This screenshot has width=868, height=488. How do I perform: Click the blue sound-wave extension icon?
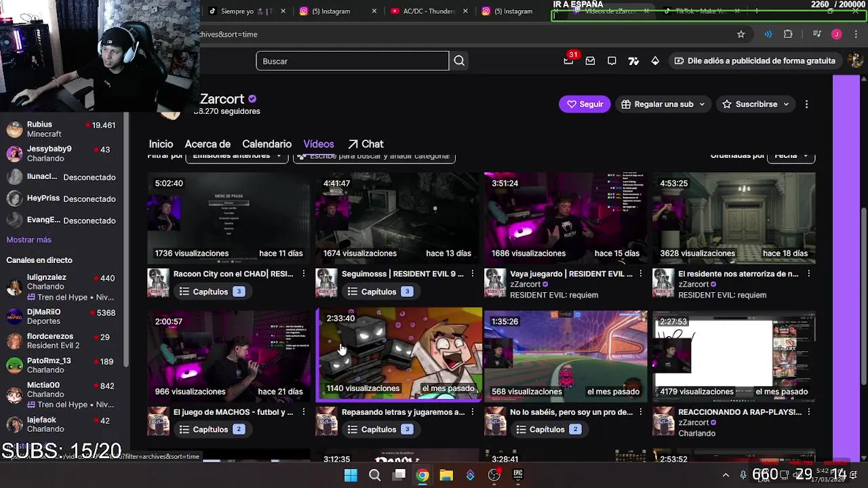click(768, 34)
